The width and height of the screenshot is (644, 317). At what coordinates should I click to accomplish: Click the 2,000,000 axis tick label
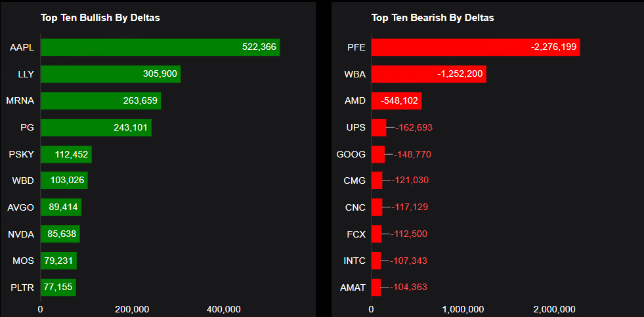pyautogui.click(x=555, y=309)
